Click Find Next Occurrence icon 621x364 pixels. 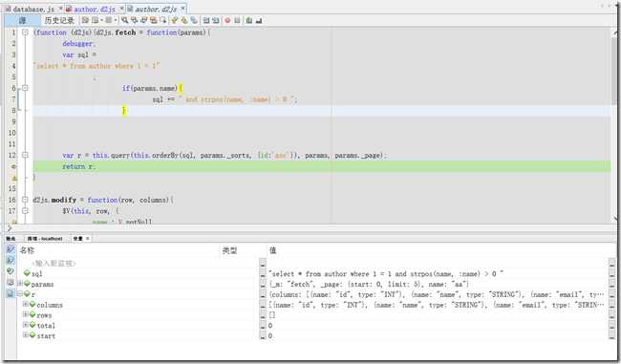click(143, 20)
